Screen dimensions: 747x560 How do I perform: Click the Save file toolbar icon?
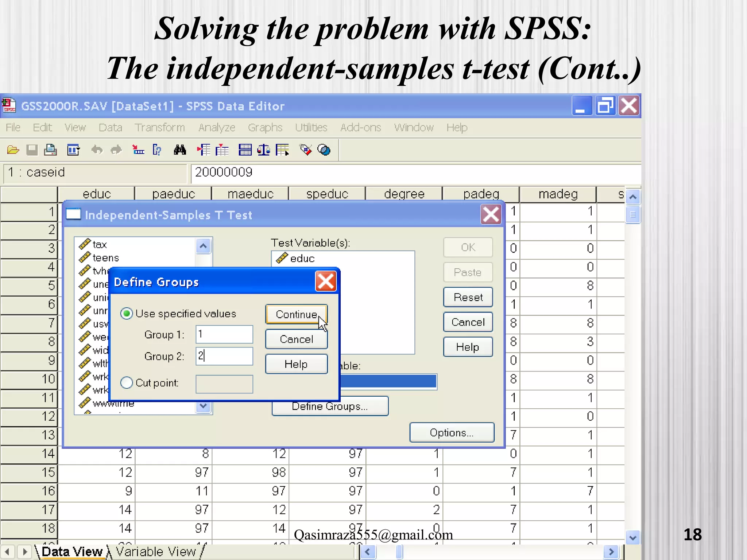pos(32,150)
